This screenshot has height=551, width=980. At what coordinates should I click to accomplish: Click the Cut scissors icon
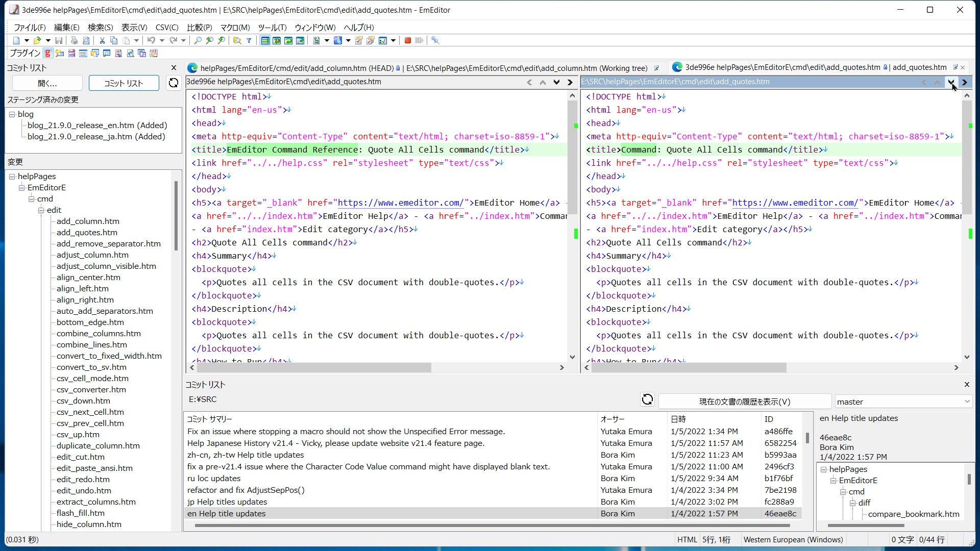coord(102,40)
